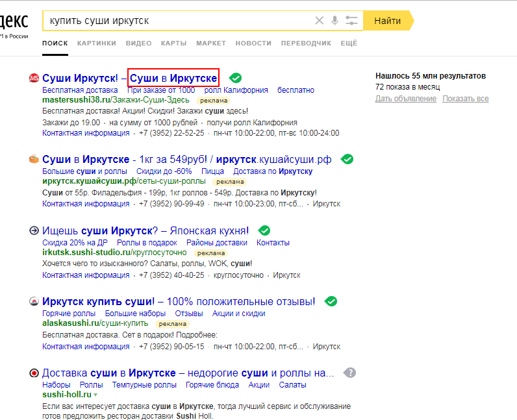Open the Маркет tab
The width and height of the screenshot is (517, 420).
211,43
